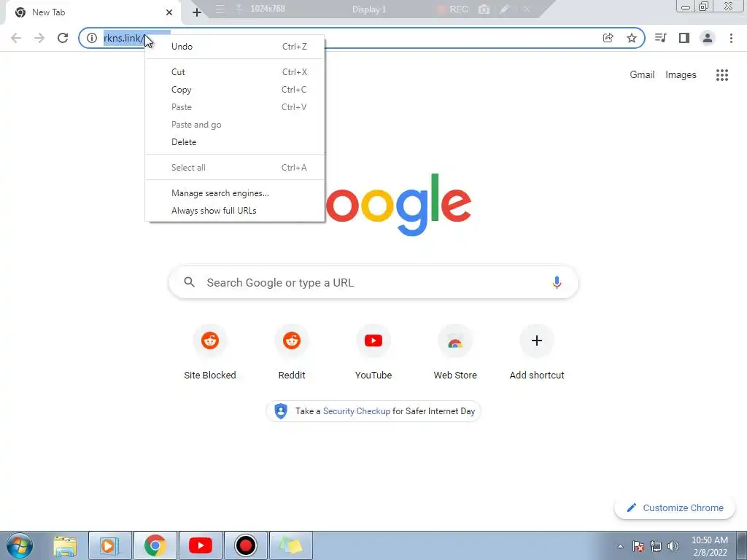This screenshot has width=747, height=560.
Task: Bookmark this tab with the star icon
Action: 631,38
